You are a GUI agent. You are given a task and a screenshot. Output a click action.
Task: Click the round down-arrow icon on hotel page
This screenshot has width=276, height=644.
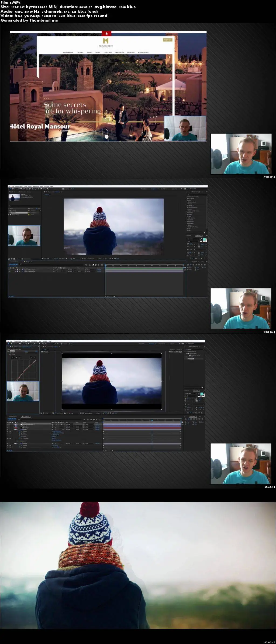click(106, 137)
